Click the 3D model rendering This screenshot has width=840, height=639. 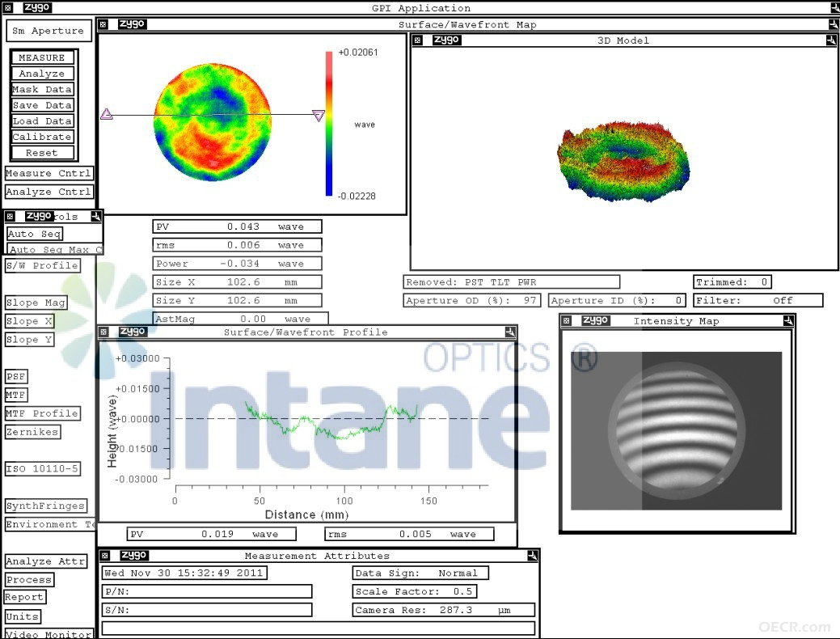[x=624, y=162]
